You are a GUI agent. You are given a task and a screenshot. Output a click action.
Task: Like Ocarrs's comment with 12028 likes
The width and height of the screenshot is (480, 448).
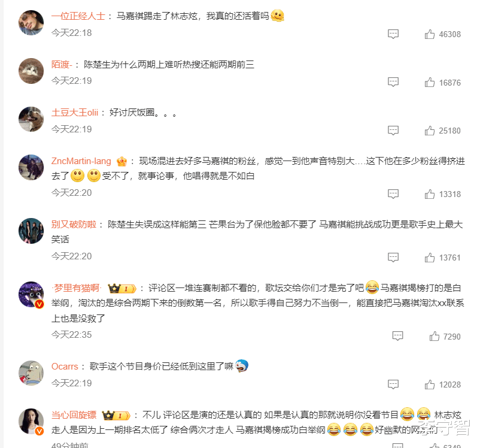click(430, 385)
